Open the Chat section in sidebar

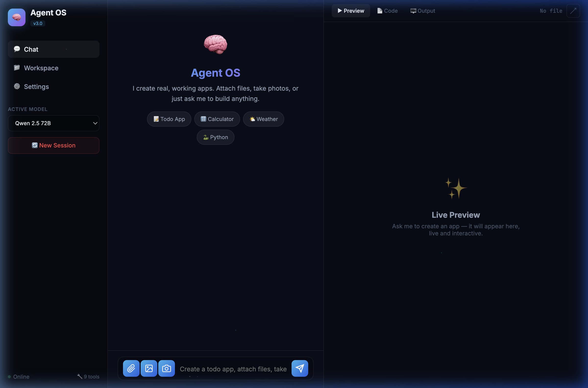pyautogui.click(x=54, y=49)
